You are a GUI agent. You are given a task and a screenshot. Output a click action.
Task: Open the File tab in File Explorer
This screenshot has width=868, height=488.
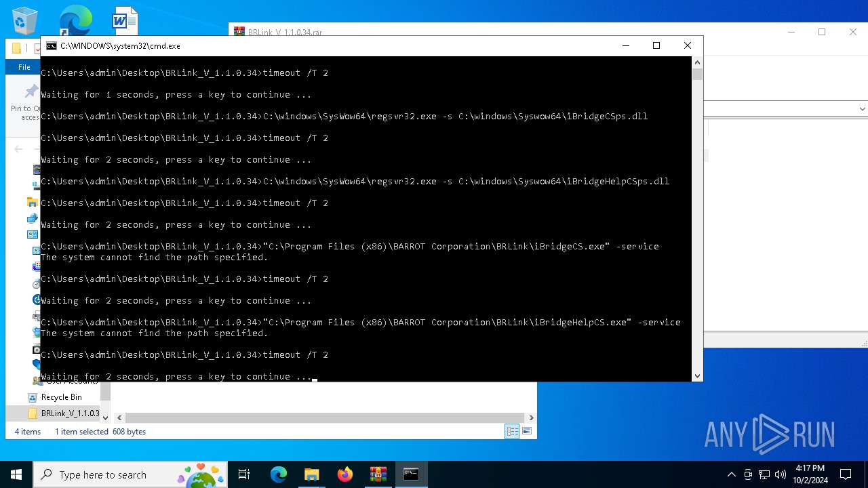[24, 67]
